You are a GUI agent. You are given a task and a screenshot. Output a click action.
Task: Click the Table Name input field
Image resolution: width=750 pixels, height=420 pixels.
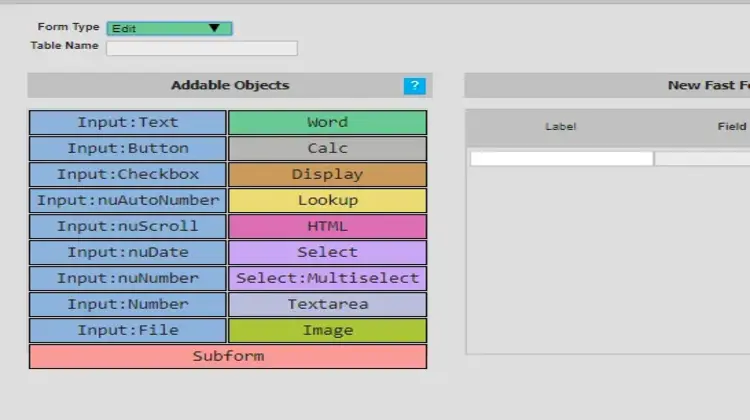pyautogui.click(x=202, y=48)
